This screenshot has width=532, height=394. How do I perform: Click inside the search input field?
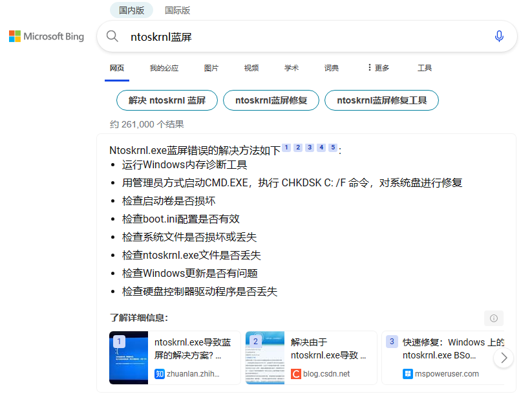[259, 36]
